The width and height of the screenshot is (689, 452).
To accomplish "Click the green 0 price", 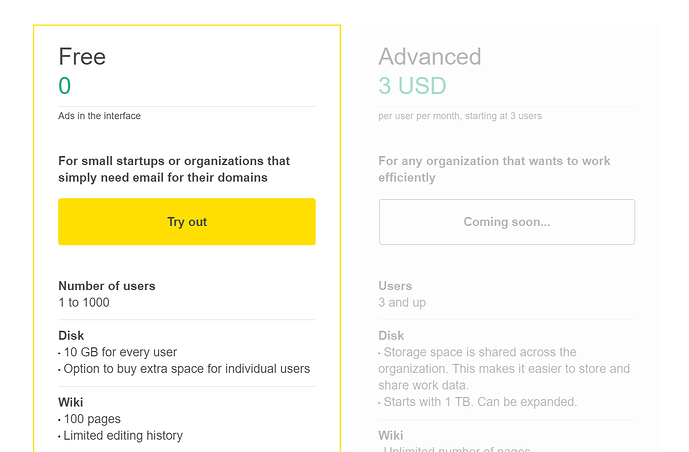I will point(65,86).
